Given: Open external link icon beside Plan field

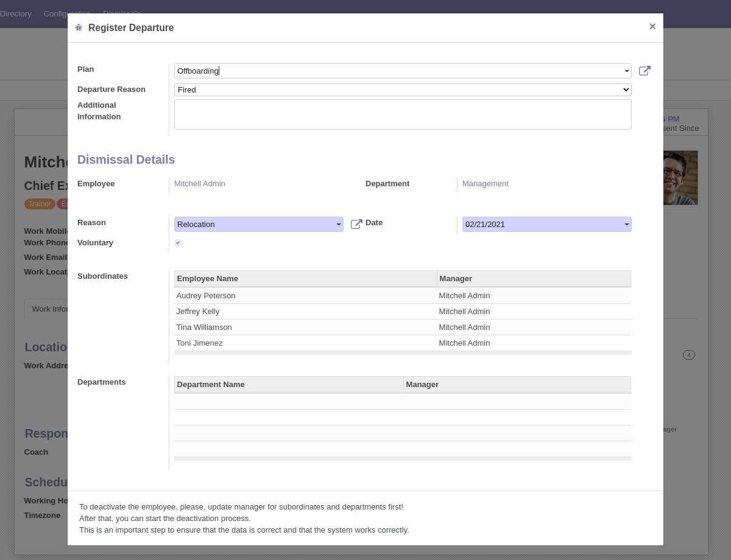Looking at the screenshot, I should tap(644, 71).
